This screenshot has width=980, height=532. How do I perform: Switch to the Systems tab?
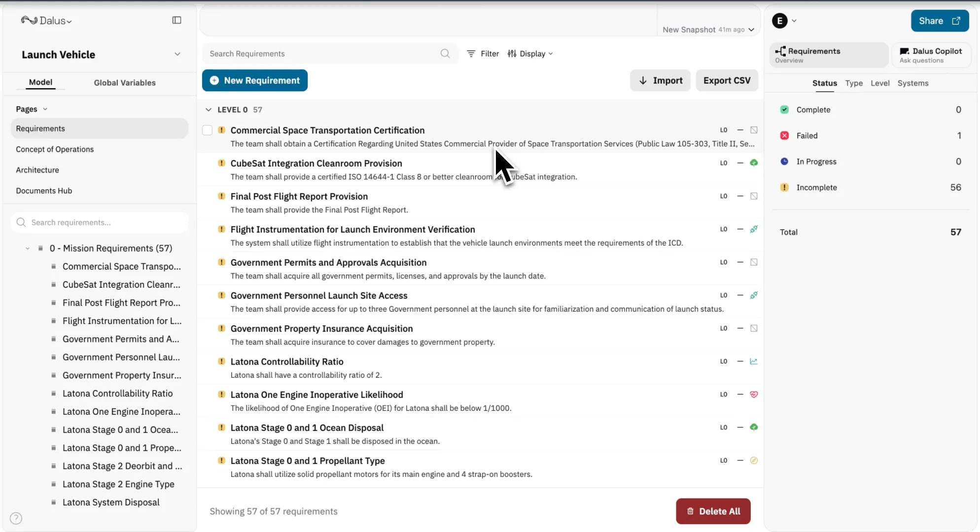[912, 83]
